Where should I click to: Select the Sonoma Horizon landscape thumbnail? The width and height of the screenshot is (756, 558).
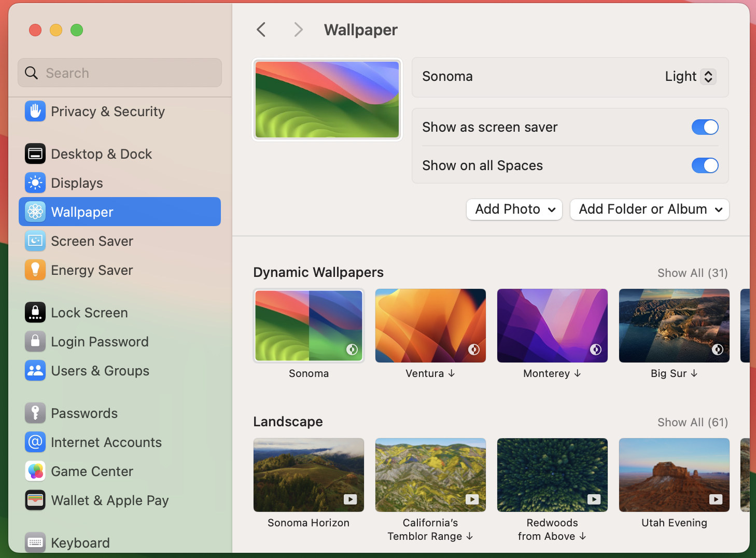click(x=309, y=475)
